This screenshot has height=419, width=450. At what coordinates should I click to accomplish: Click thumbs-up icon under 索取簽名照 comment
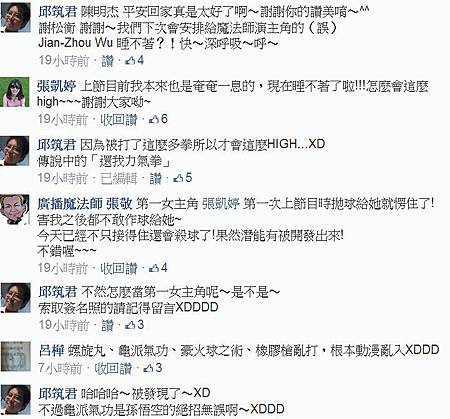point(130,325)
